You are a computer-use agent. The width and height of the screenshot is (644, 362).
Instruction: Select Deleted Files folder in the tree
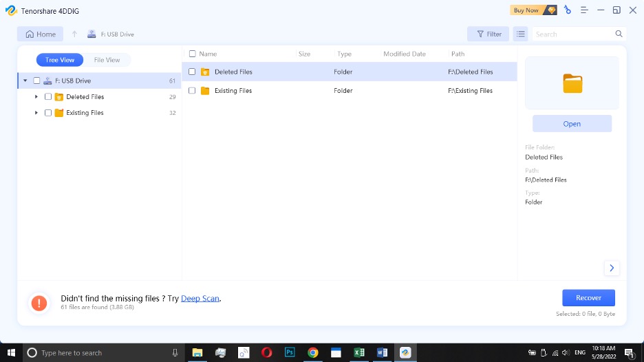coord(85,96)
